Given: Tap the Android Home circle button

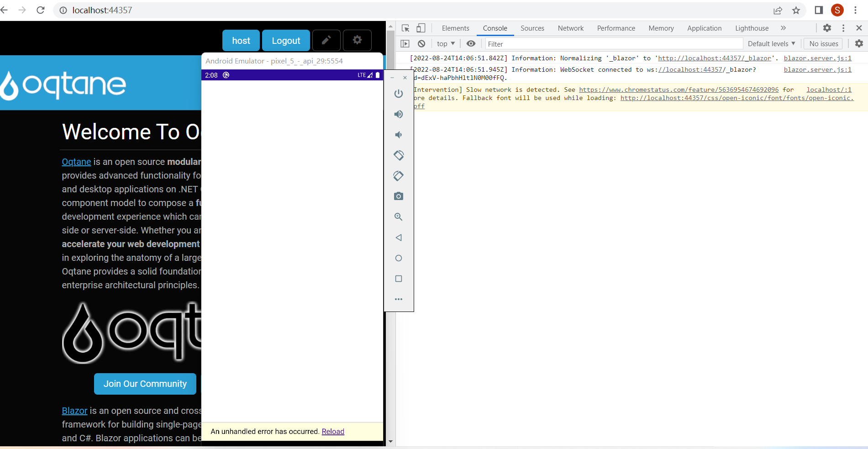Looking at the screenshot, I should pyautogui.click(x=398, y=258).
